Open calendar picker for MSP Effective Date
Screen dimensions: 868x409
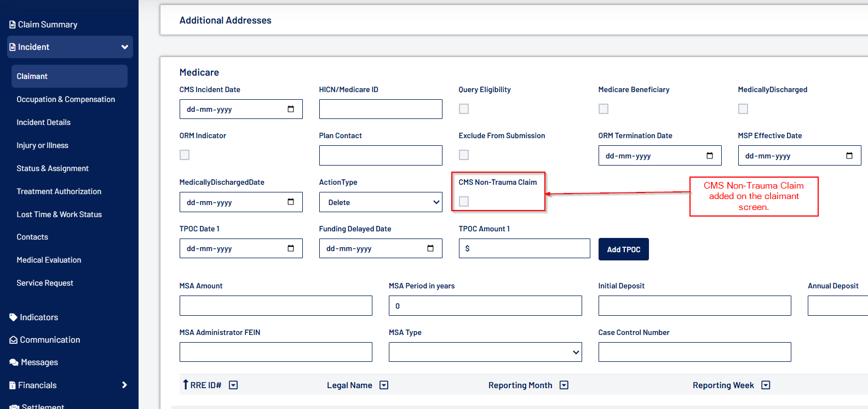click(x=849, y=156)
